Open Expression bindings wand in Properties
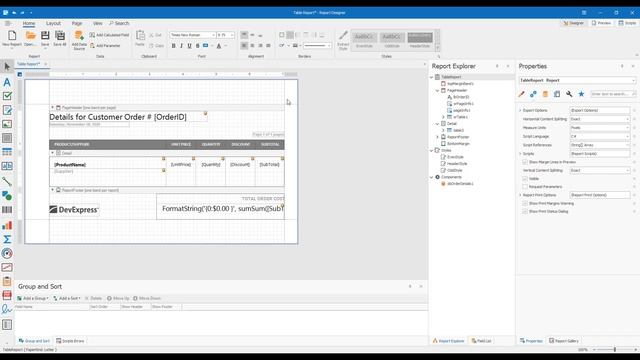 click(x=521, y=94)
